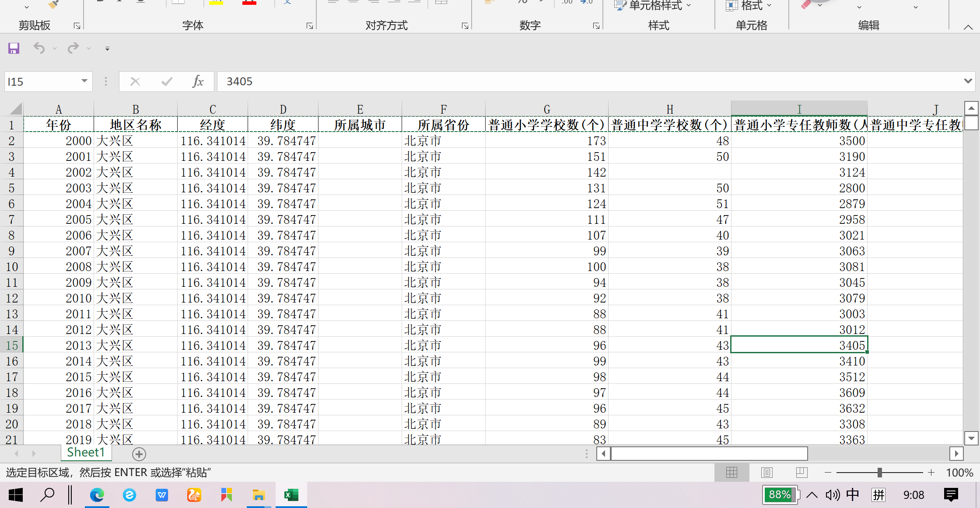Click the cancel X icon in formula bar
The width and height of the screenshot is (980, 508).
(135, 81)
